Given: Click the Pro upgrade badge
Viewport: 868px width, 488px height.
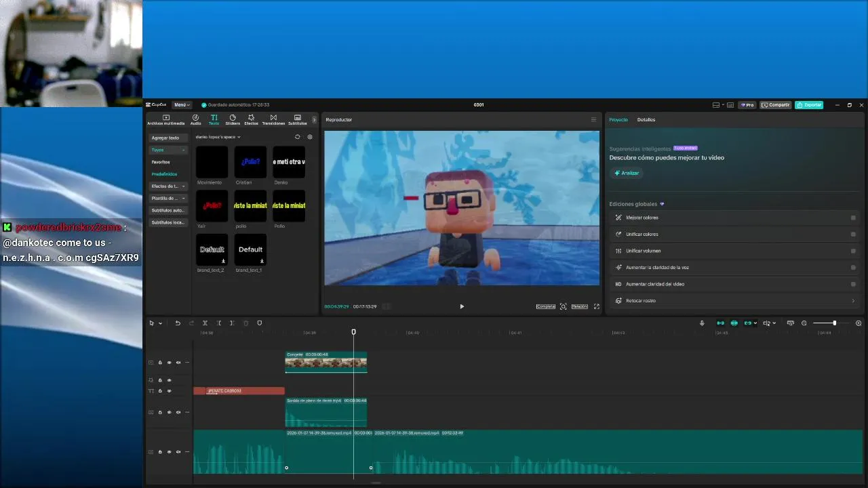Looking at the screenshot, I should [747, 105].
